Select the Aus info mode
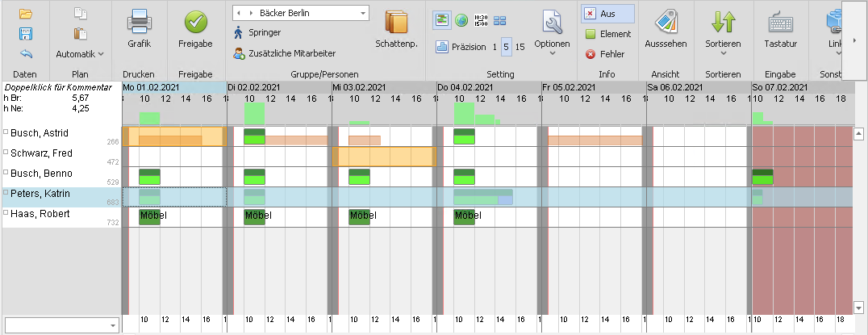Image resolution: width=868 pixels, height=335 pixels. coord(607,14)
